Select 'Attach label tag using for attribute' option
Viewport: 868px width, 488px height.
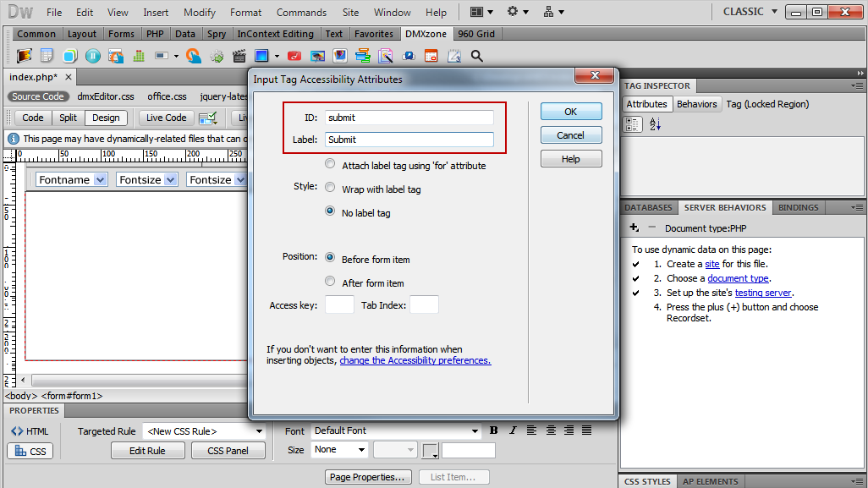pos(330,164)
